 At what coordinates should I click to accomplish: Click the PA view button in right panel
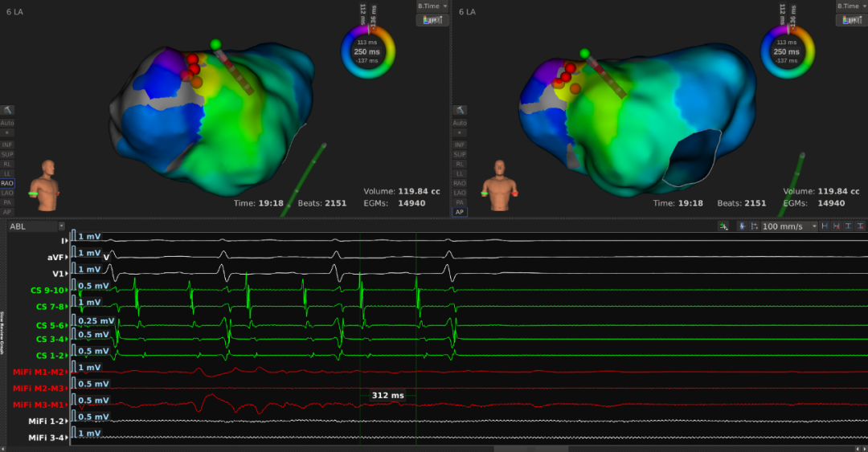[x=459, y=202]
